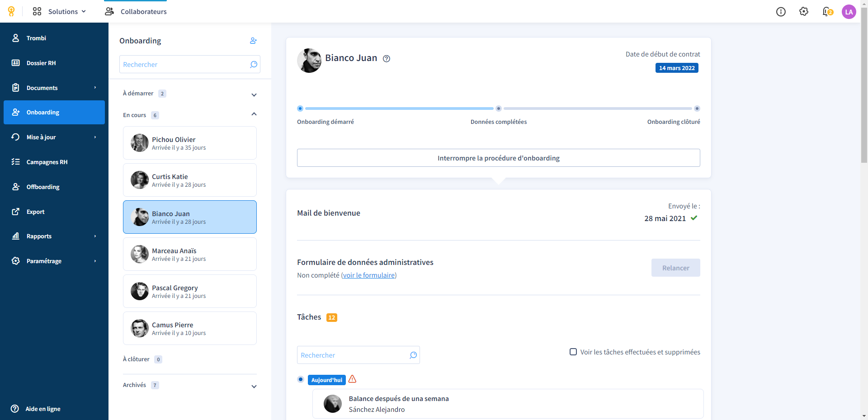Select the Données complétées milestone dot
The width and height of the screenshot is (868, 420).
pos(499,109)
